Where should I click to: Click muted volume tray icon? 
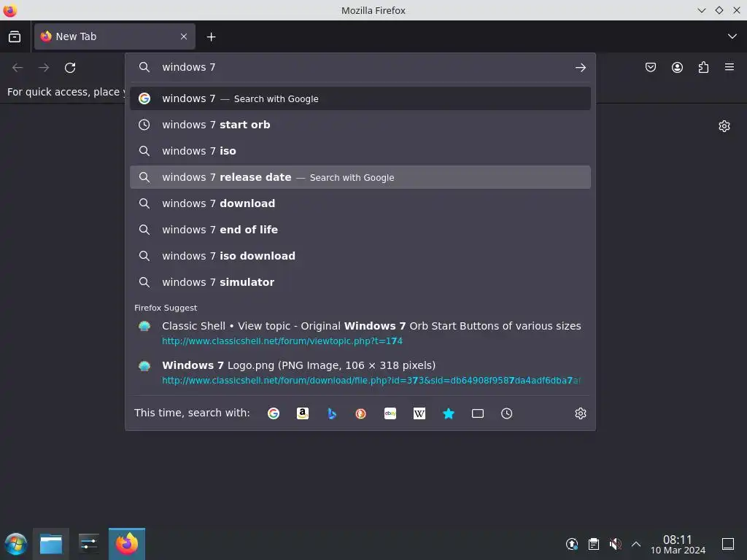pos(615,544)
